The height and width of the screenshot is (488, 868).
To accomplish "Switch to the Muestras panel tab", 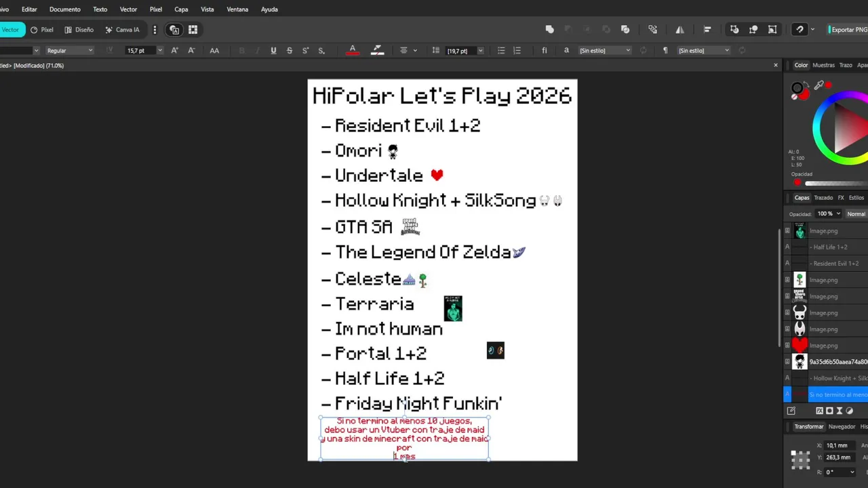I will coord(823,66).
